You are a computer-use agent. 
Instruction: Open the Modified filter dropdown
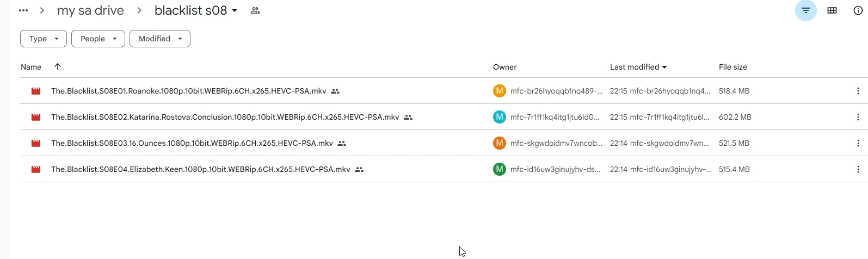[160, 39]
